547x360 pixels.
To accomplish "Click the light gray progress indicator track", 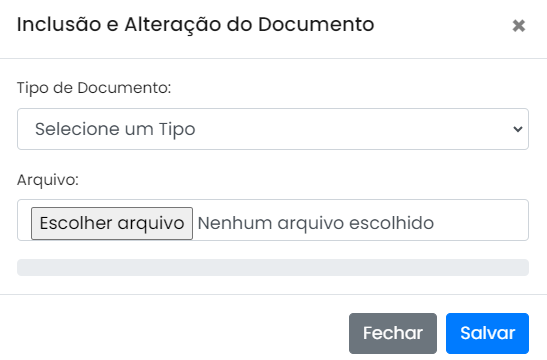I will point(273,268).
